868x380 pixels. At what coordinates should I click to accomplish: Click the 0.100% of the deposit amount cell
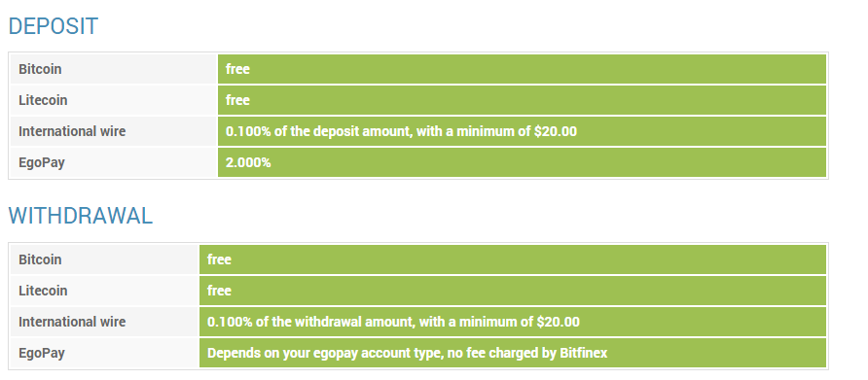pyautogui.click(x=522, y=131)
